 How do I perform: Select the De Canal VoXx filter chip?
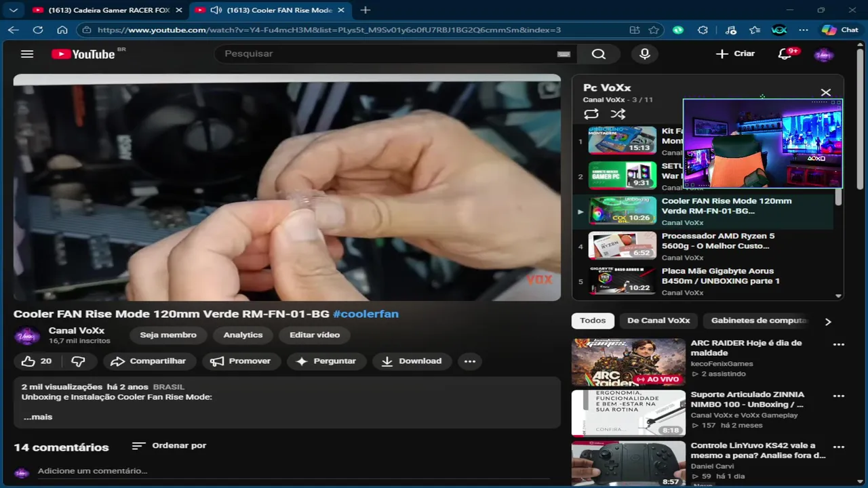coord(658,321)
